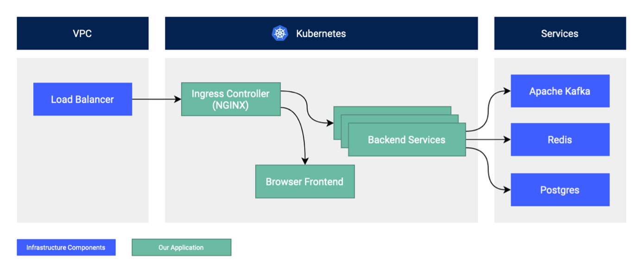
Task: Select the Backend Services front box
Action: [407, 140]
